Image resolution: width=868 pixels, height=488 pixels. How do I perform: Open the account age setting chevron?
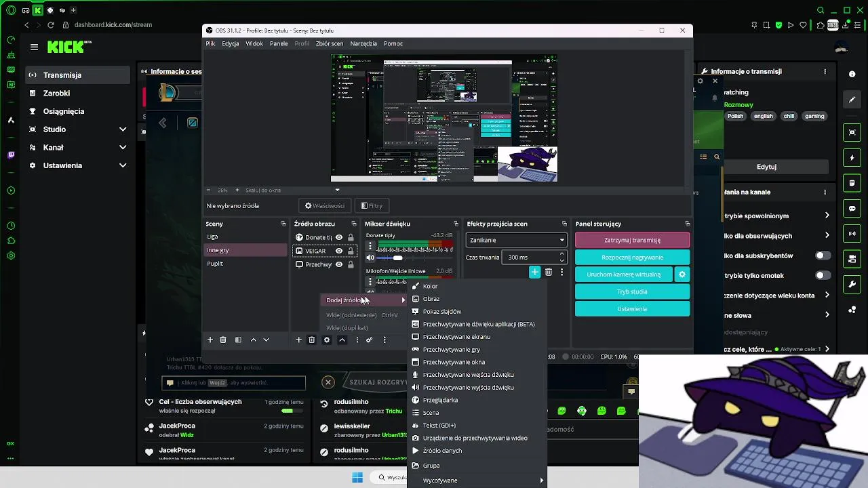tap(827, 296)
